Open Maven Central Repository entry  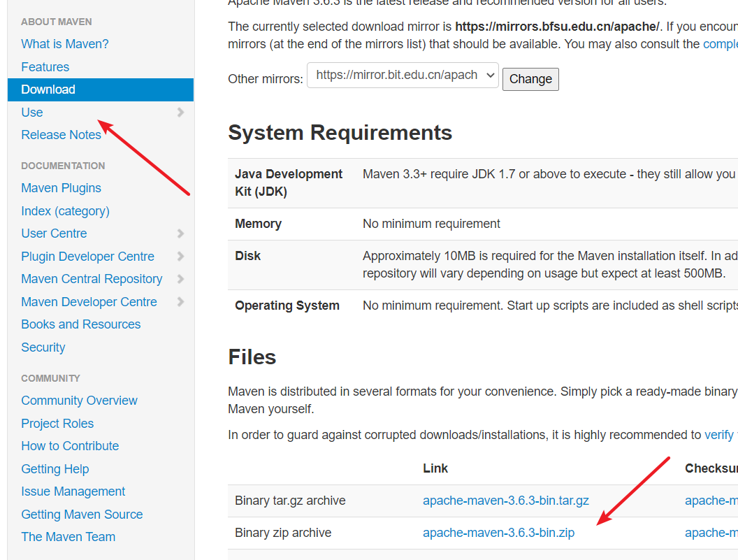pos(92,279)
